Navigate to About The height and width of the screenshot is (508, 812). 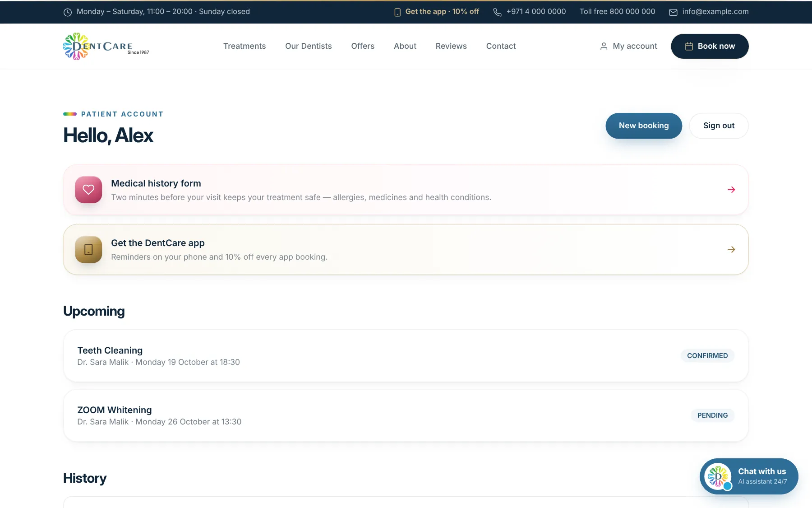tap(405, 46)
